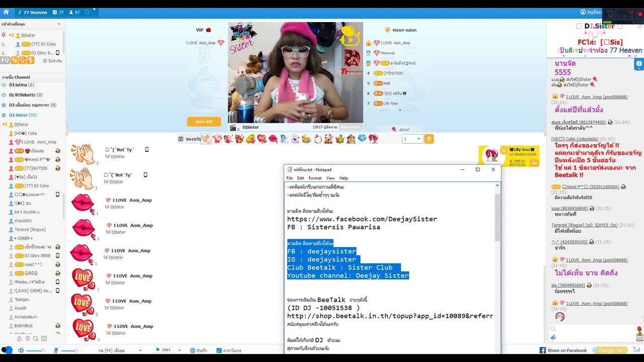Click the Lilly gift banner notification
644x362 pixels.
pyautogui.click(x=508, y=156)
